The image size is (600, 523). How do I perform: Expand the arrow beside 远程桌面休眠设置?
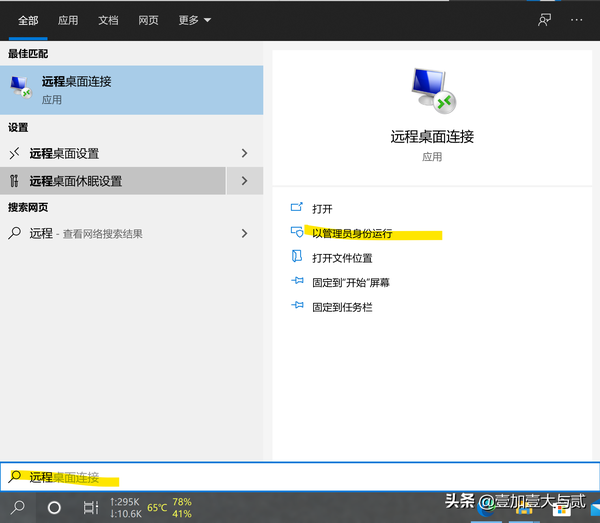(x=244, y=181)
